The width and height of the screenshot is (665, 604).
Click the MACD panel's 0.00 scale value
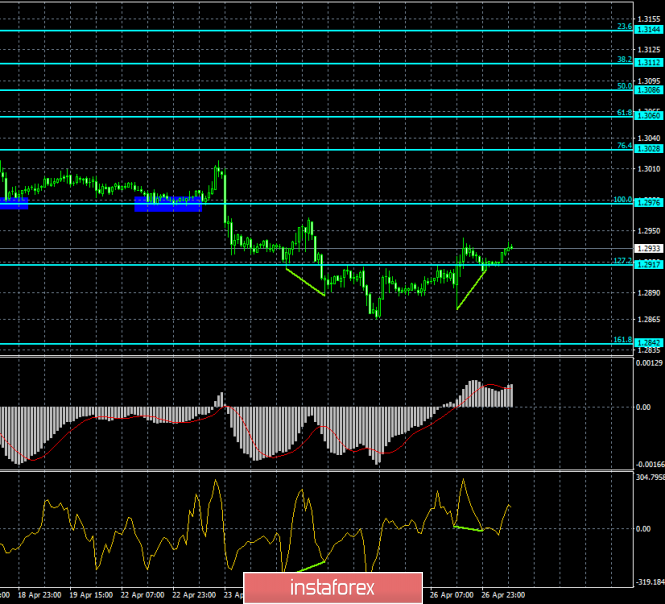click(x=643, y=408)
